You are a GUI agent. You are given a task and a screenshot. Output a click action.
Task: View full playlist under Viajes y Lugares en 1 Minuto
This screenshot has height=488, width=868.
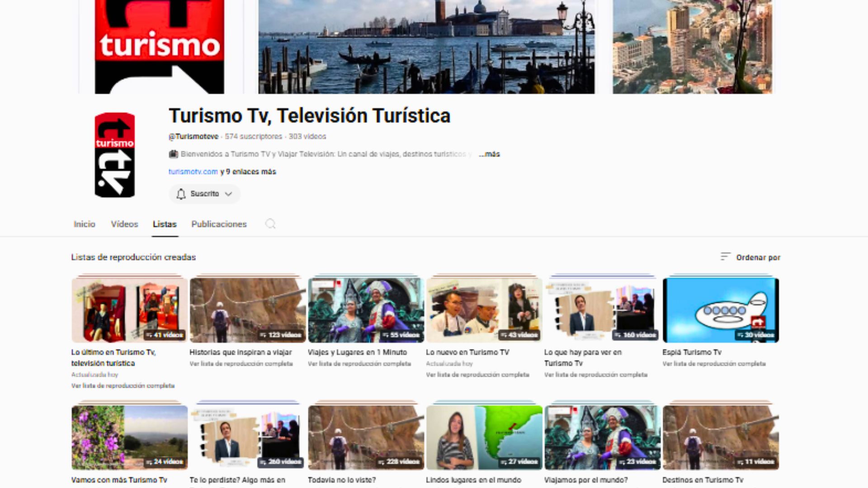tap(359, 364)
